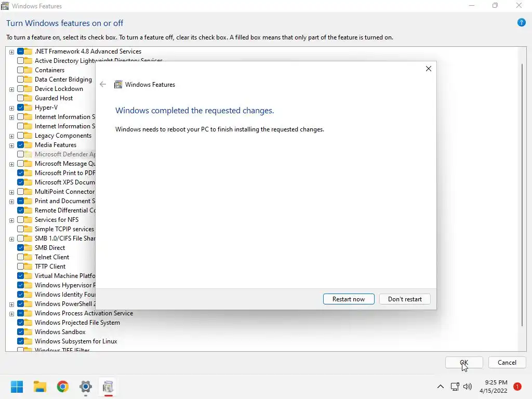The height and width of the screenshot is (399, 532).
Task: Click Cancel in the Windows Features window
Action: click(x=507, y=362)
